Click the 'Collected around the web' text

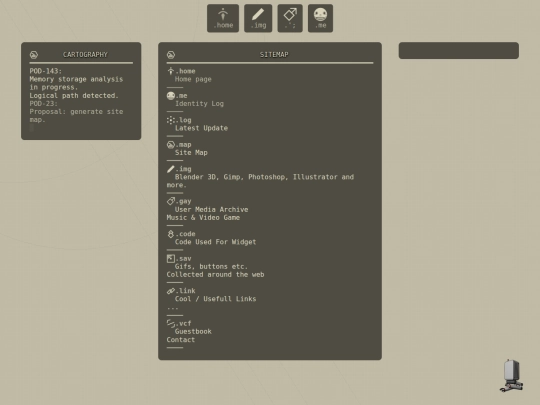tap(216, 274)
